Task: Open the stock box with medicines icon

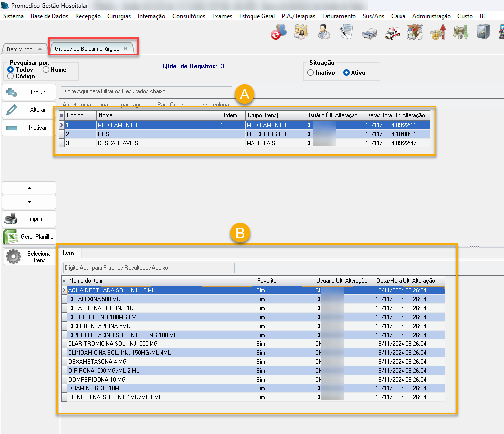Action: [415, 32]
